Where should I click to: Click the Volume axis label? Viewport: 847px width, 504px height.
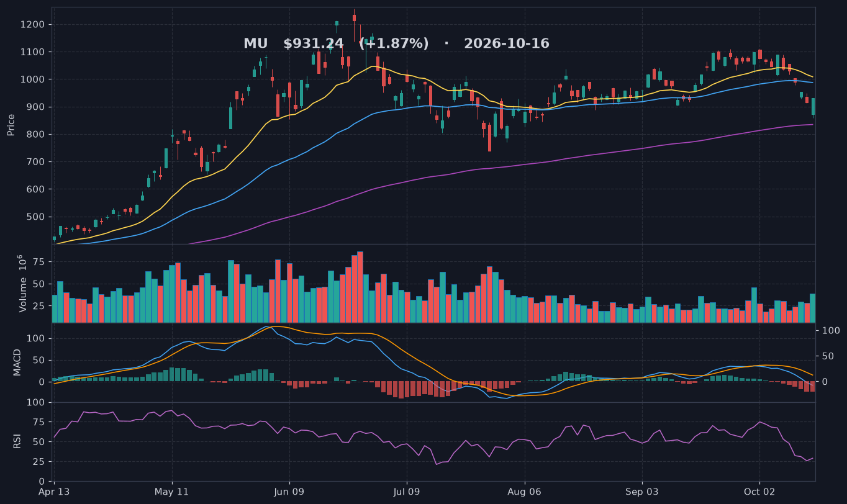point(21,283)
